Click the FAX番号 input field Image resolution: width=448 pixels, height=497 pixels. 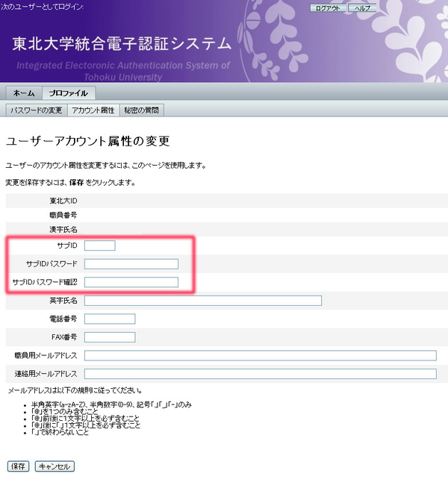click(x=110, y=337)
